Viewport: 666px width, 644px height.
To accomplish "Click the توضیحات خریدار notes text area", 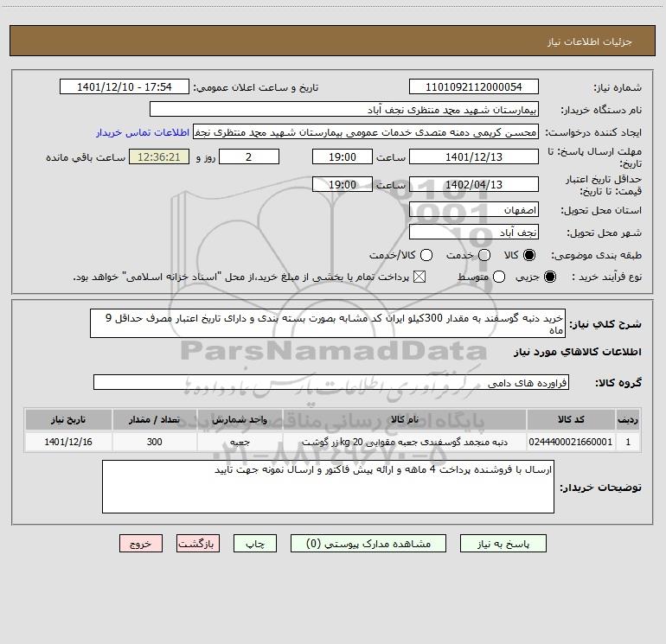I will pyautogui.click(x=328, y=487).
